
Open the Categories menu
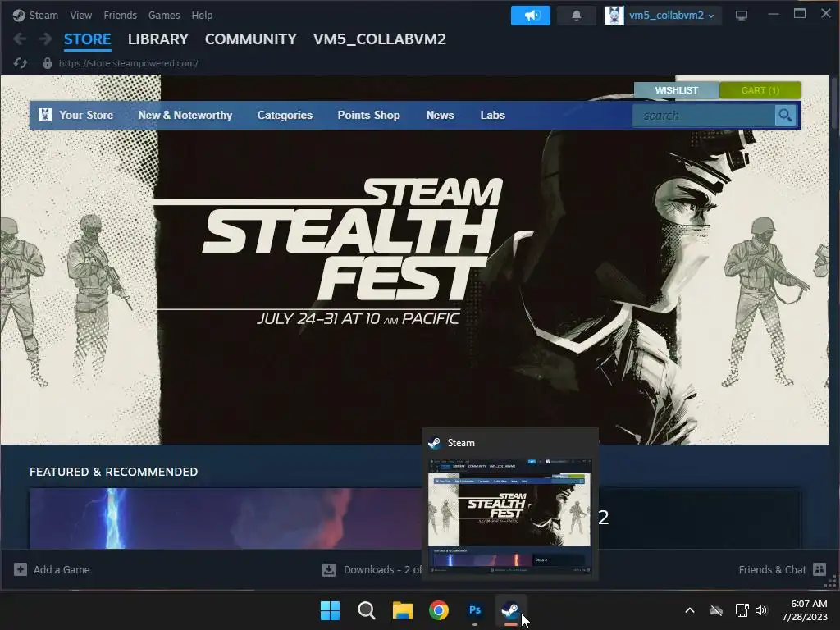coord(285,115)
